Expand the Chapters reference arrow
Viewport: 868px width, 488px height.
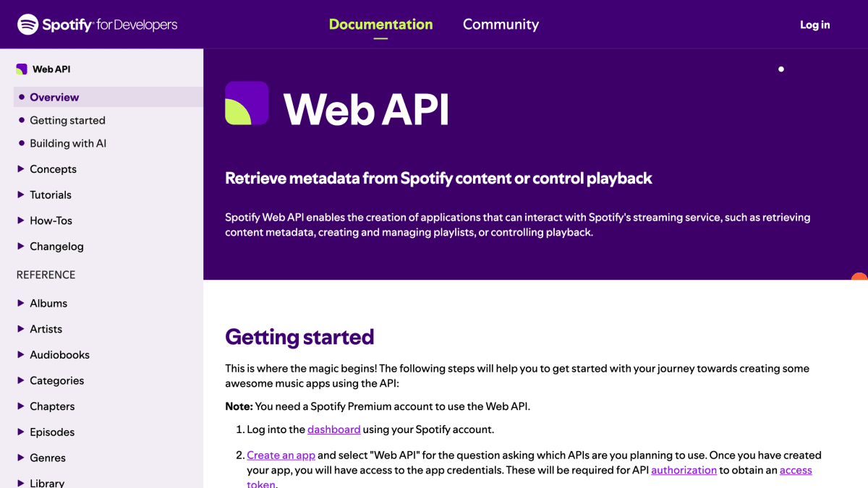point(21,406)
